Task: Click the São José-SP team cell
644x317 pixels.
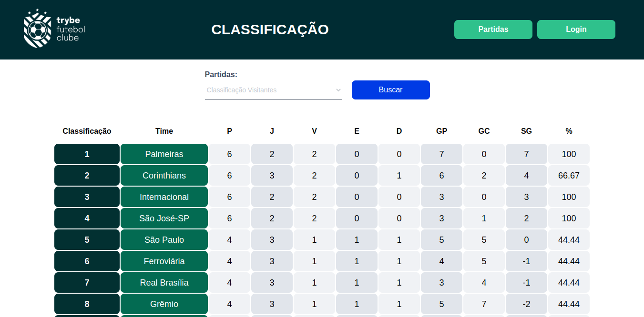Action: click(x=164, y=218)
